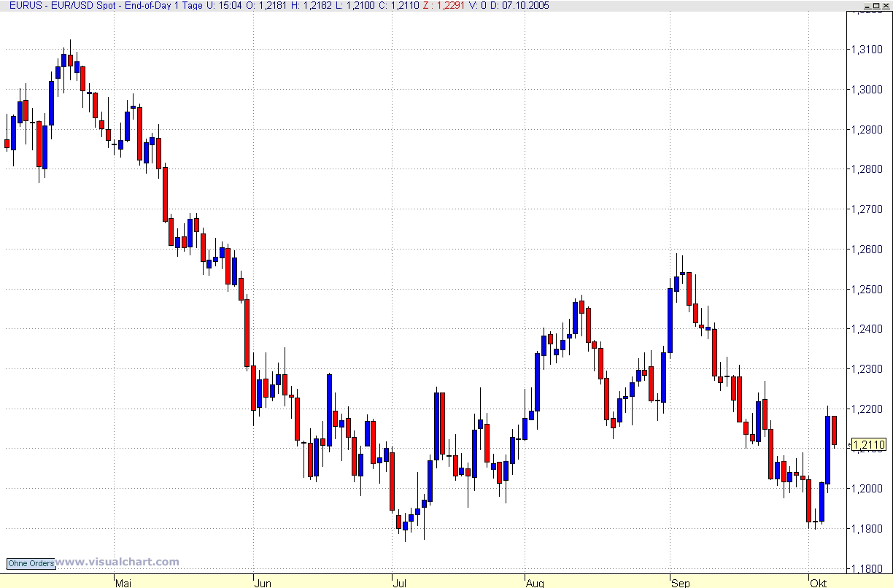Select the 'Okt' month label
893x588 pixels.
pyautogui.click(x=818, y=583)
